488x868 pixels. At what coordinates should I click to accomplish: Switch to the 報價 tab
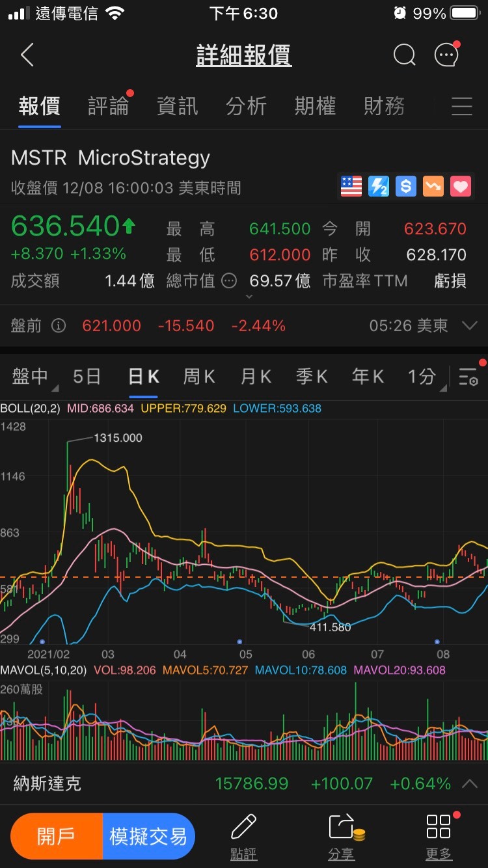[x=39, y=106]
